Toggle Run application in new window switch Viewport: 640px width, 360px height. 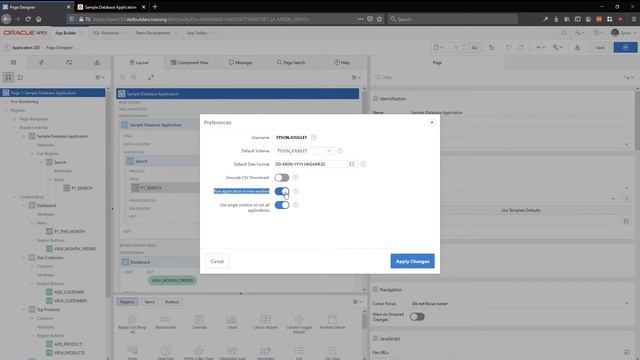282,191
